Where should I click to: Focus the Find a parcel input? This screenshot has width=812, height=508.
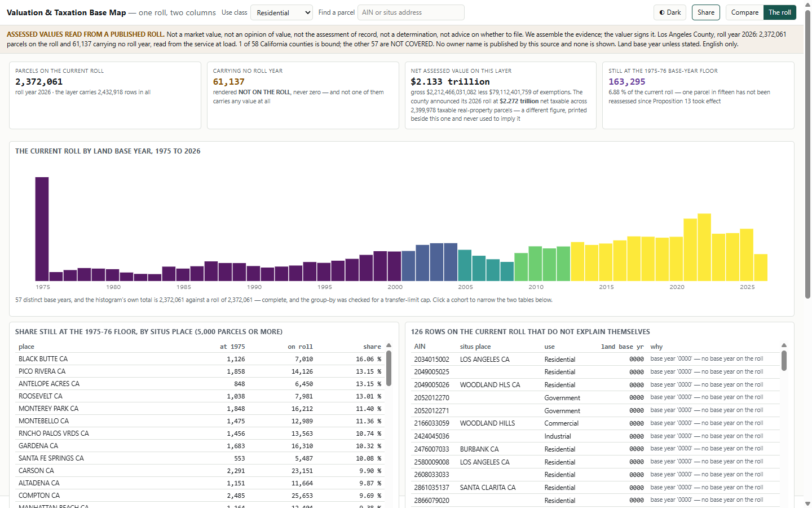pyautogui.click(x=411, y=12)
